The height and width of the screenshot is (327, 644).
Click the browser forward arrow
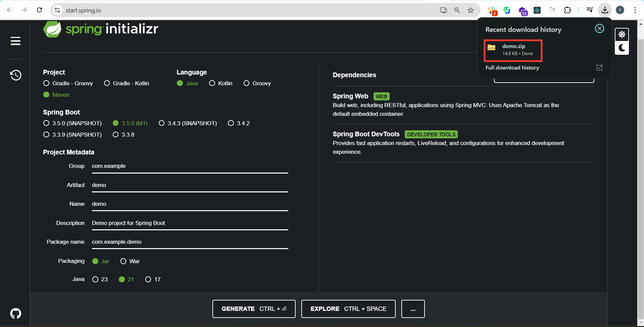click(24, 10)
